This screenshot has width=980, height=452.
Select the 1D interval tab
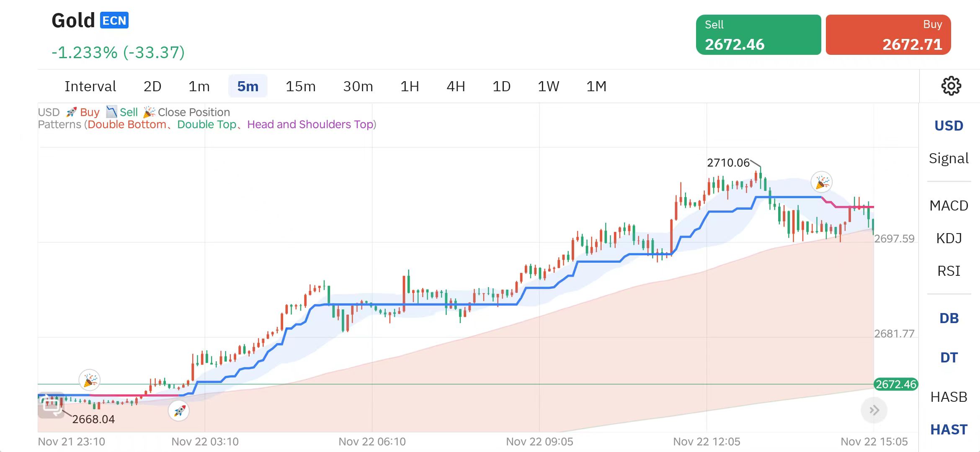501,86
